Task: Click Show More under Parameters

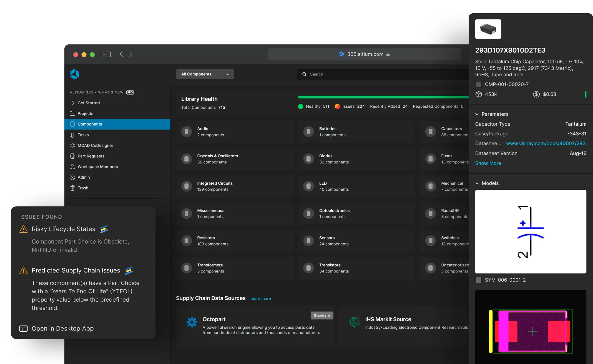Action: (x=488, y=163)
